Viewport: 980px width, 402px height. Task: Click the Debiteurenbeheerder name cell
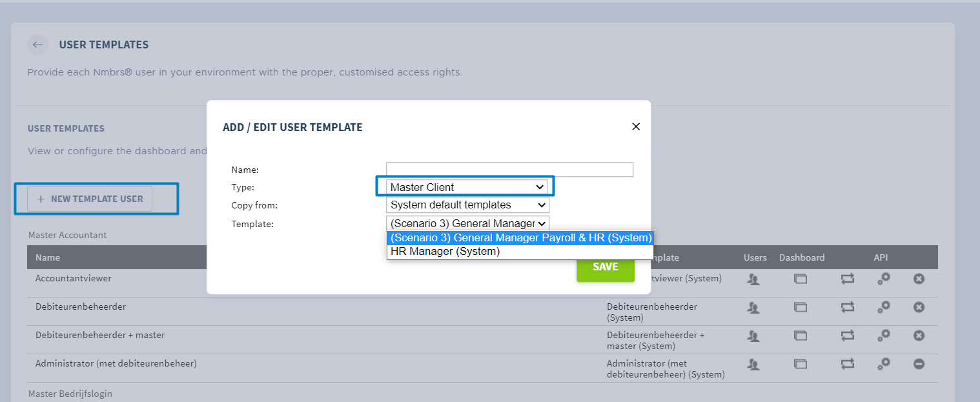click(x=81, y=307)
